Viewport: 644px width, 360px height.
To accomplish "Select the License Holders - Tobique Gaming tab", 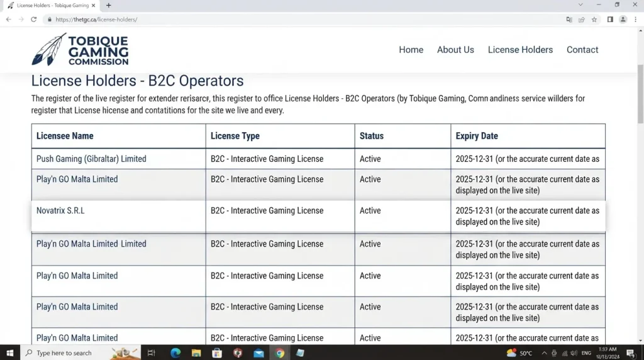I will click(52, 5).
